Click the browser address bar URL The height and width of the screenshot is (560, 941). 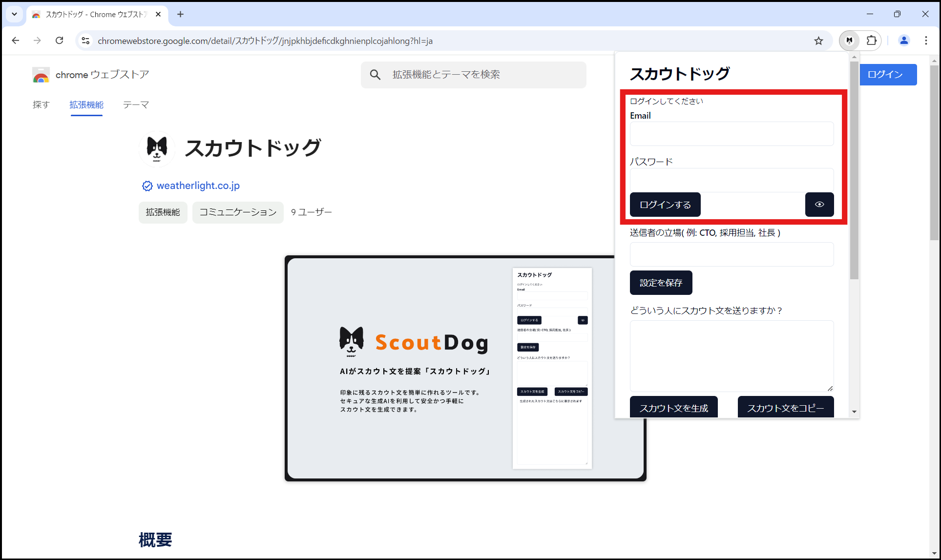click(x=265, y=41)
